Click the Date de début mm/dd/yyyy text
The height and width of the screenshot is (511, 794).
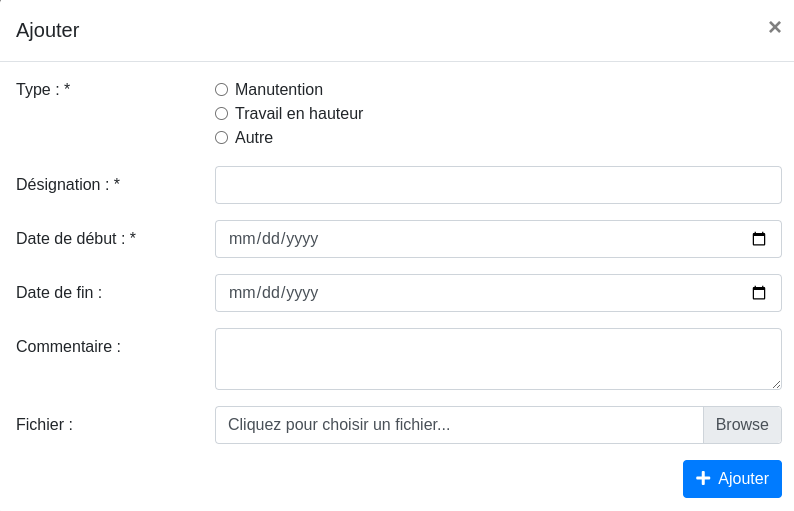click(x=274, y=239)
